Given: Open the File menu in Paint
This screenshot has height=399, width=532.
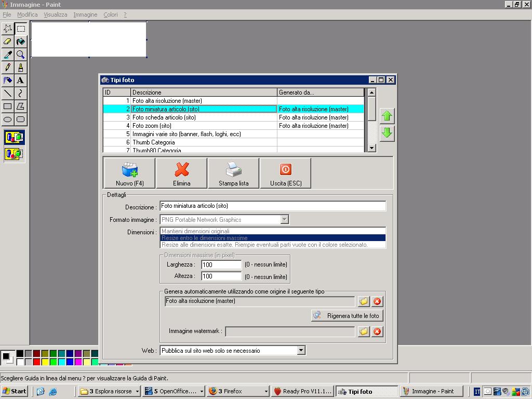Looking at the screenshot, I should [7, 15].
